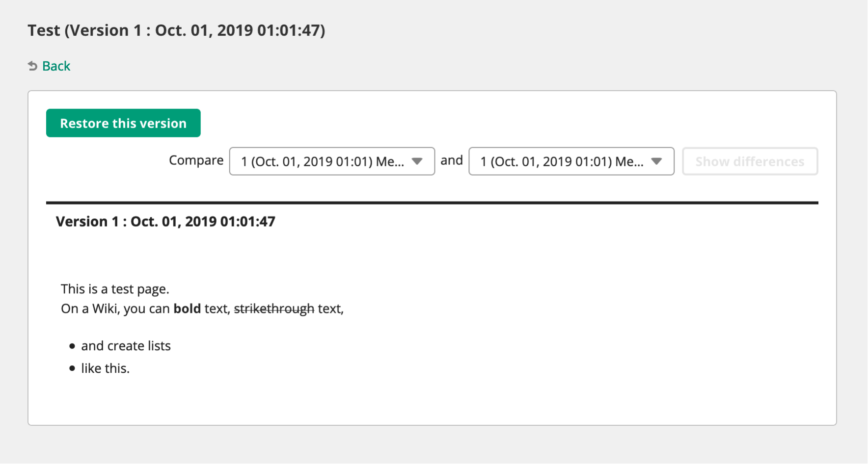Click the "Version 1 : Oct. 01, 2019" heading
Screen dimensions: 868x464
165,222
